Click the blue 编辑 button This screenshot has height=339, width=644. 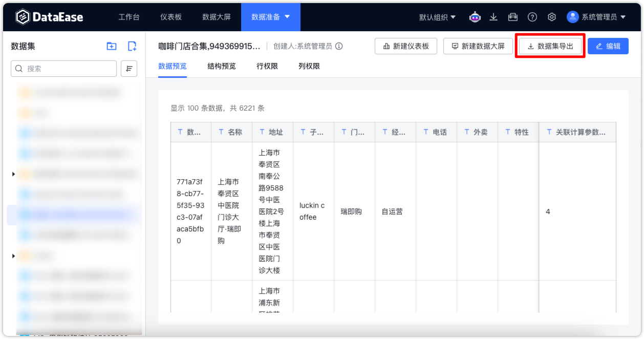click(x=608, y=46)
